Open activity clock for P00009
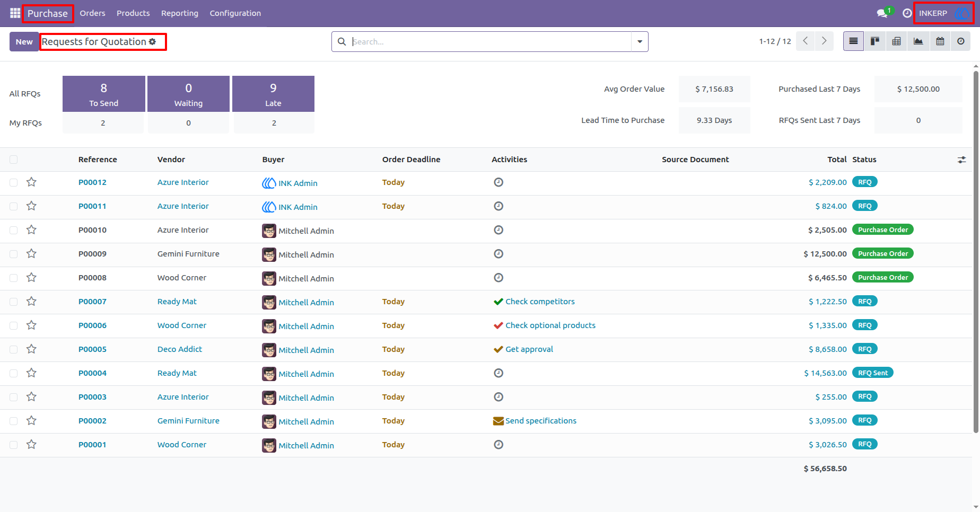 pos(498,254)
